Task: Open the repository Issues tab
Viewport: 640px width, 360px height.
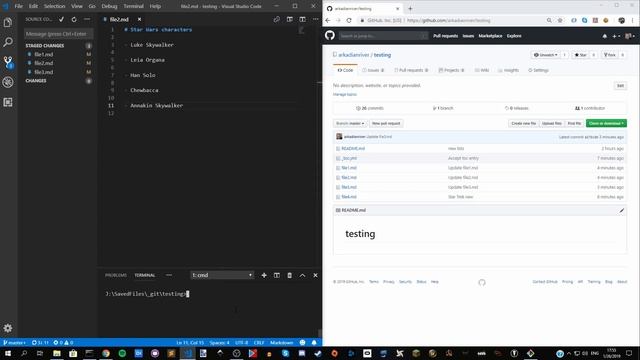Action: pos(373,70)
